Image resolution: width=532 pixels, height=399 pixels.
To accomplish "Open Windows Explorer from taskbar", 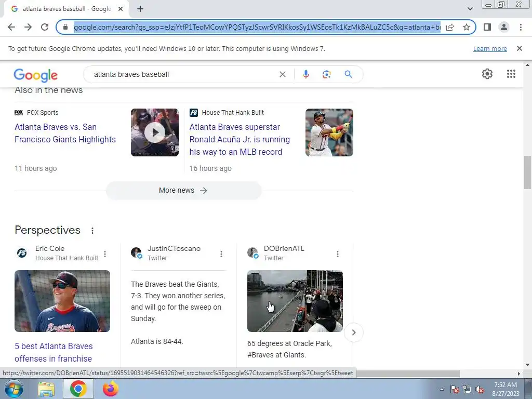I will point(46,389).
